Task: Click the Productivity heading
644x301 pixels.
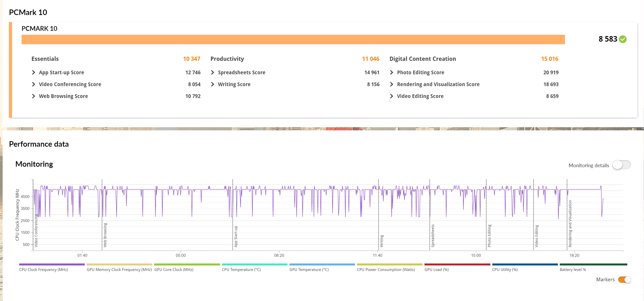Action: (227, 59)
